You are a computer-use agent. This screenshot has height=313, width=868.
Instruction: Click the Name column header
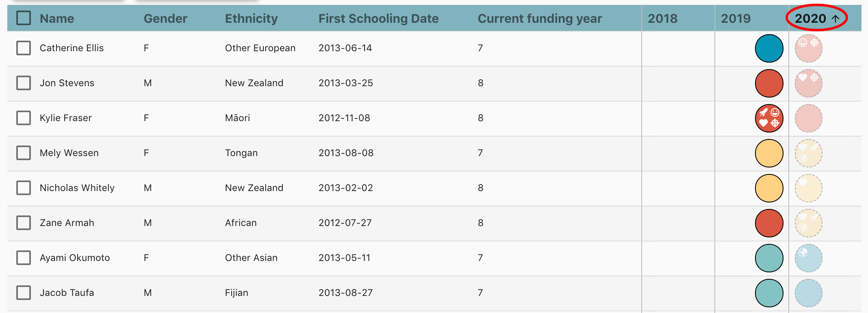click(x=57, y=18)
